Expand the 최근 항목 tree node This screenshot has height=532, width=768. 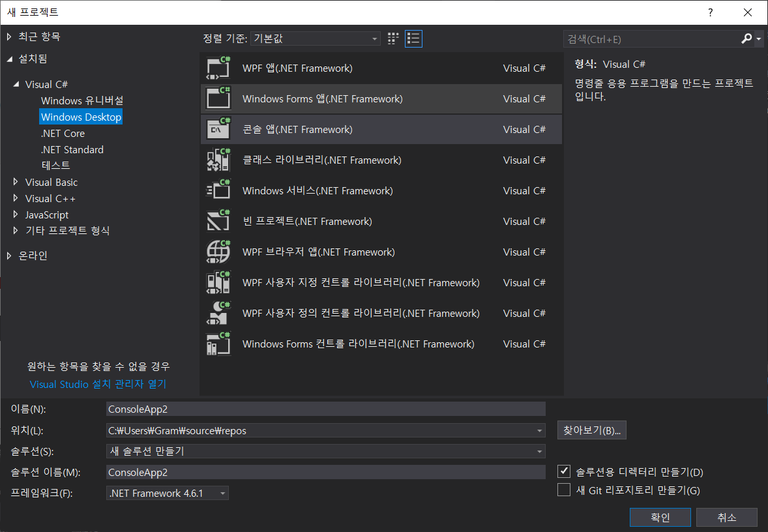(9, 37)
